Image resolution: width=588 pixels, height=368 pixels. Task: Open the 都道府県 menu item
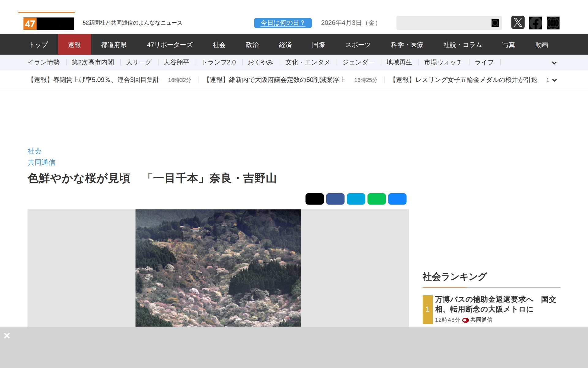pos(114,45)
